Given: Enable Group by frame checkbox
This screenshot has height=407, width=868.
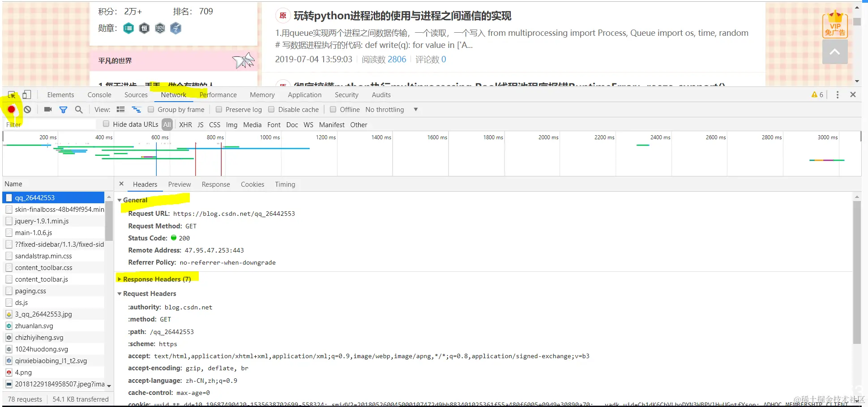Looking at the screenshot, I should (151, 109).
